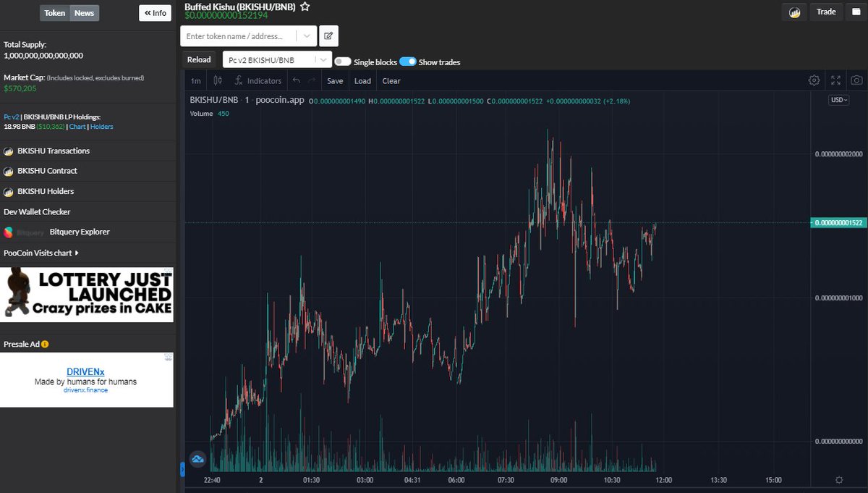Viewport: 868px width, 493px height.
Task: Click the Reload button
Action: 199,60
